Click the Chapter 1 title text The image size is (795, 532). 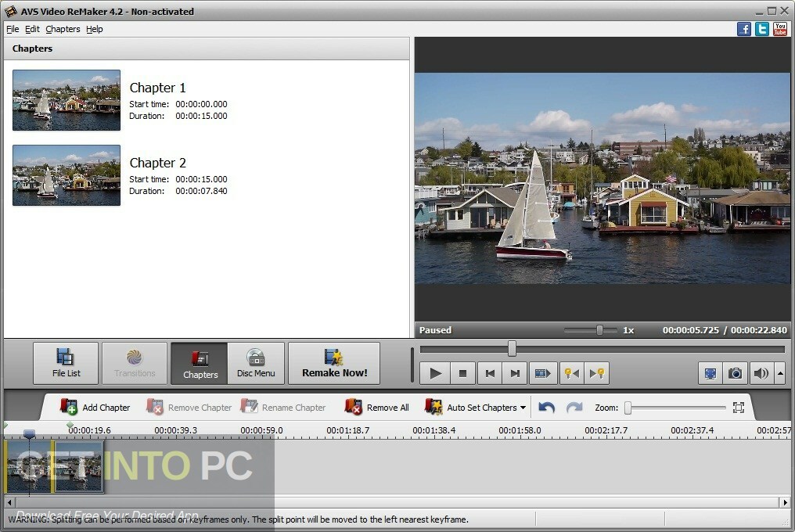[x=158, y=88]
